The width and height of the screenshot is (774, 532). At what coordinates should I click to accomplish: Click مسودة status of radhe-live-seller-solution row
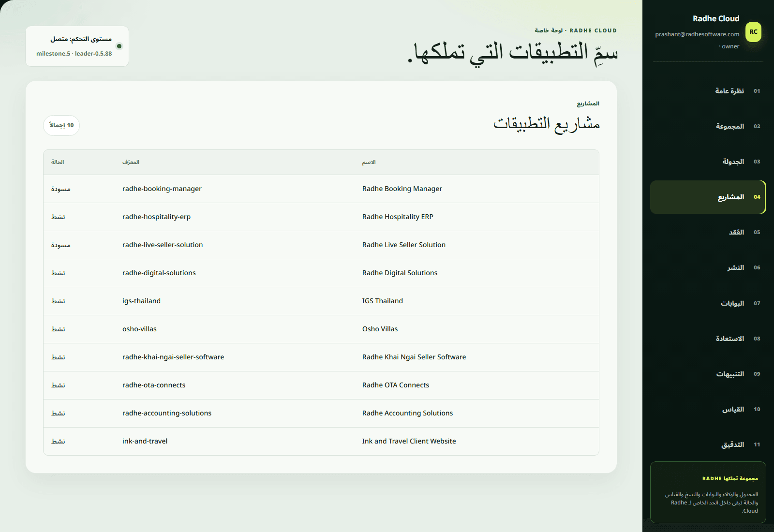click(x=61, y=245)
